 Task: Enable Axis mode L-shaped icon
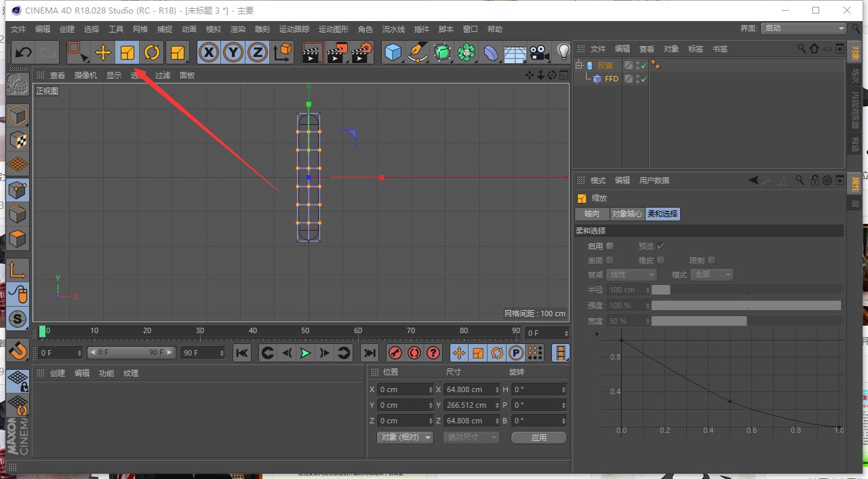[18, 270]
